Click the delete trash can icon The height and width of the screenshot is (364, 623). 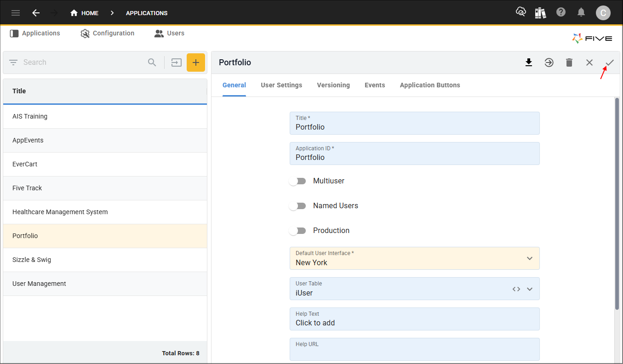(569, 63)
